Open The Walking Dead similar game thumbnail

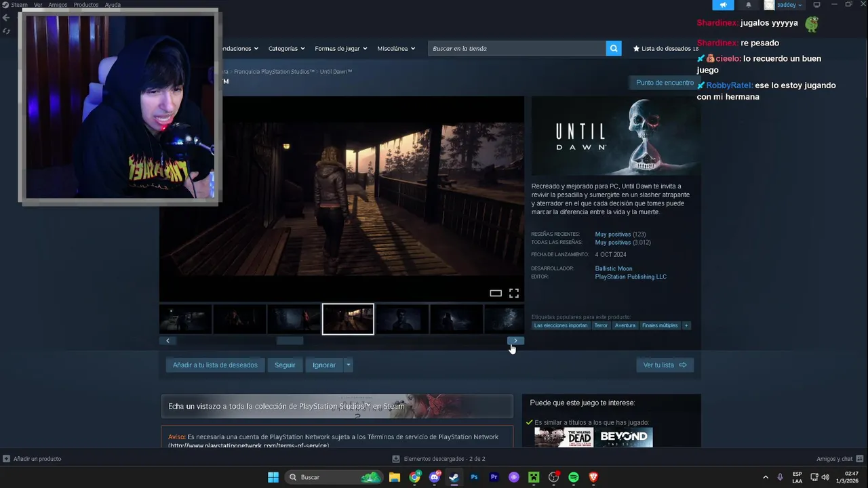tap(564, 437)
